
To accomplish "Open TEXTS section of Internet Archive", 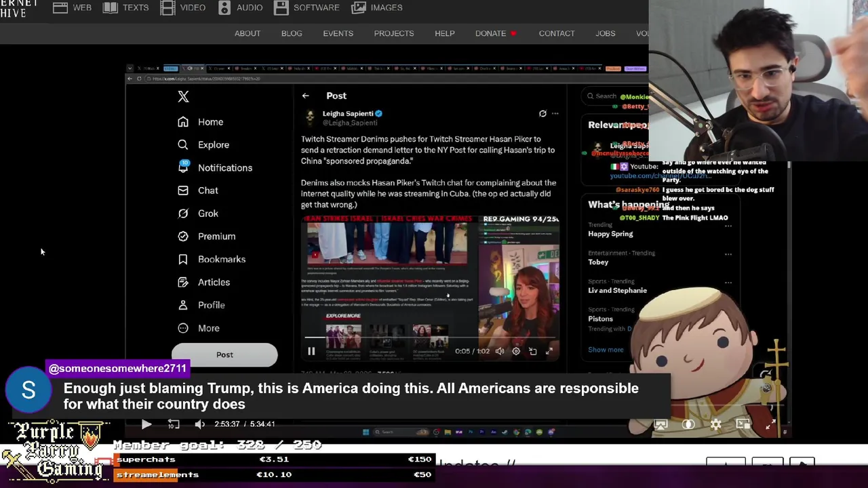I will tap(126, 7).
